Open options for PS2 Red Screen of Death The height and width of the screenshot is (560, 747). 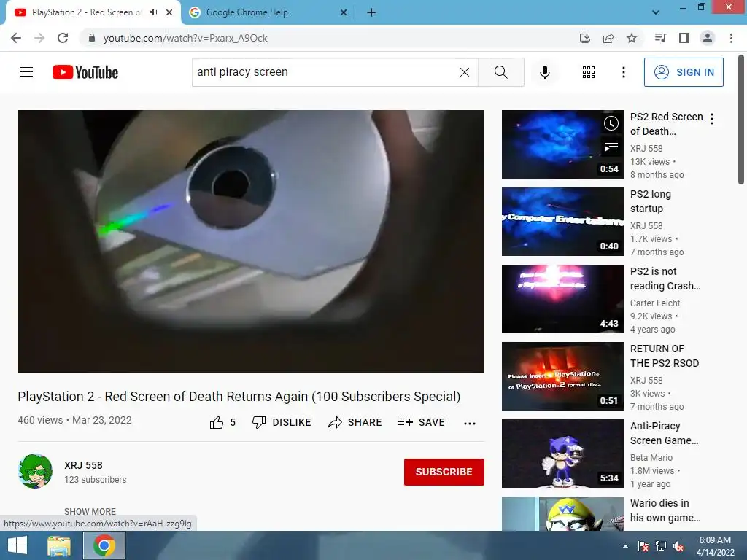click(712, 119)
